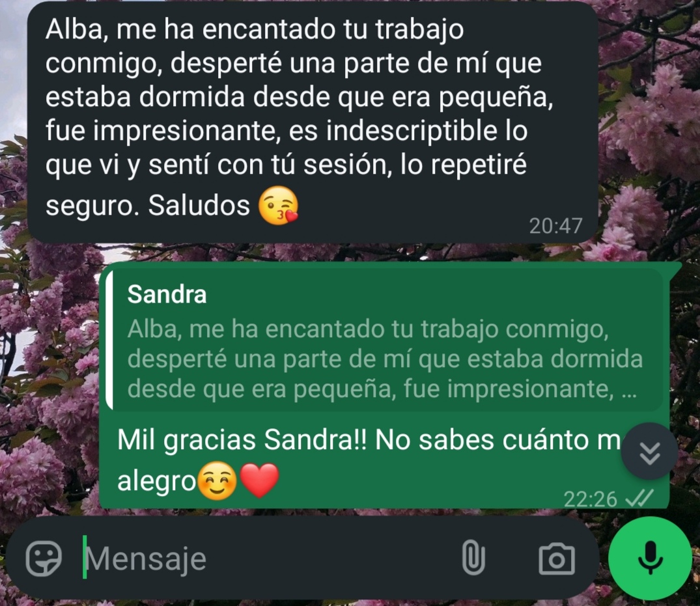The image size is (700, 606).
Task: Open the camera from message bar
Action: click(x=557, y=558)
